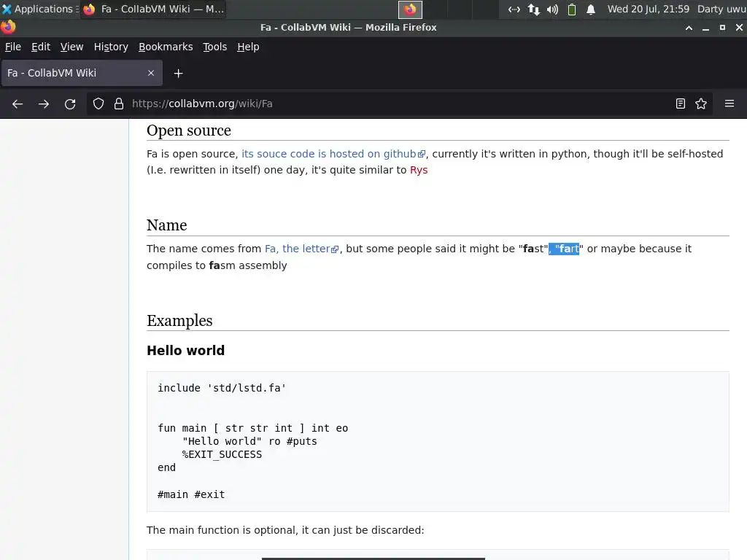The image size is (747, 560).
Task: Reload the current page
Action: coord(70,104)
